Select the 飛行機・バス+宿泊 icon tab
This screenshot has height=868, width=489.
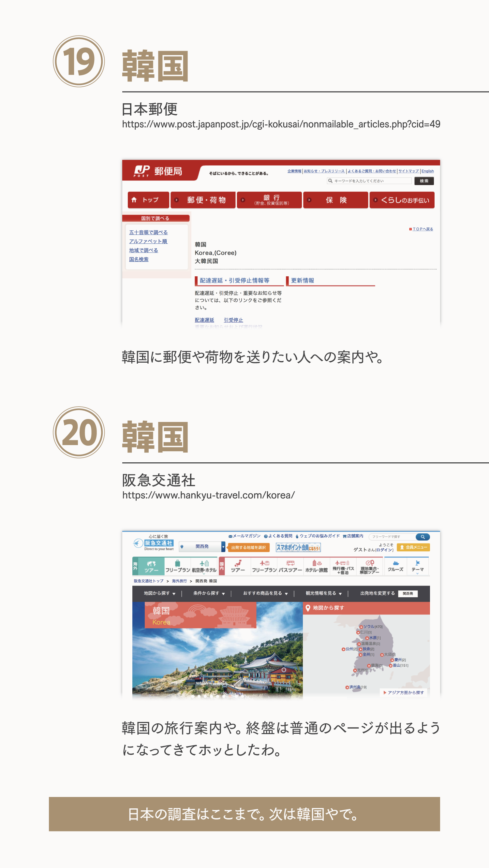[x=343, y=566]
